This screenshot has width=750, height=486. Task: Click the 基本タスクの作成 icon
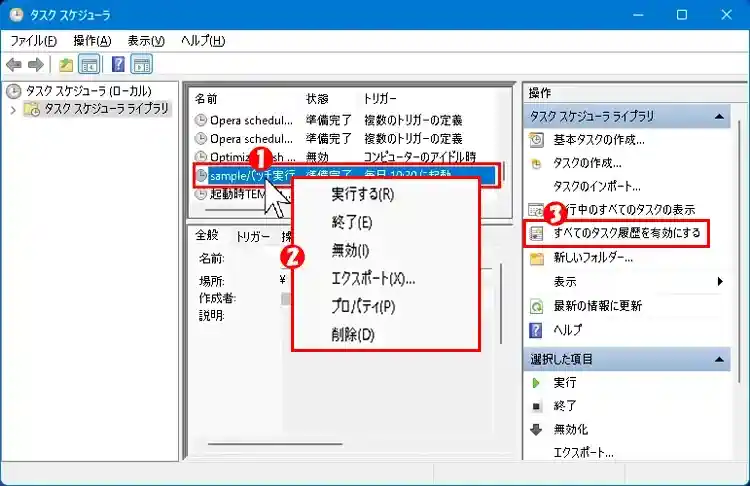point(536,140)
